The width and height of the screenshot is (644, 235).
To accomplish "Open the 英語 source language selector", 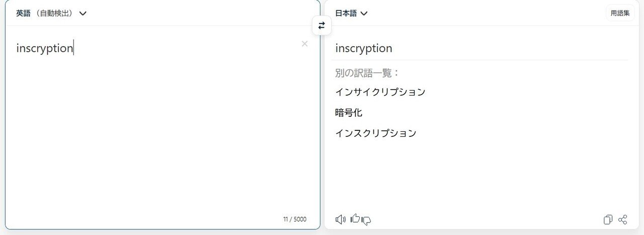I will point(23,13).
